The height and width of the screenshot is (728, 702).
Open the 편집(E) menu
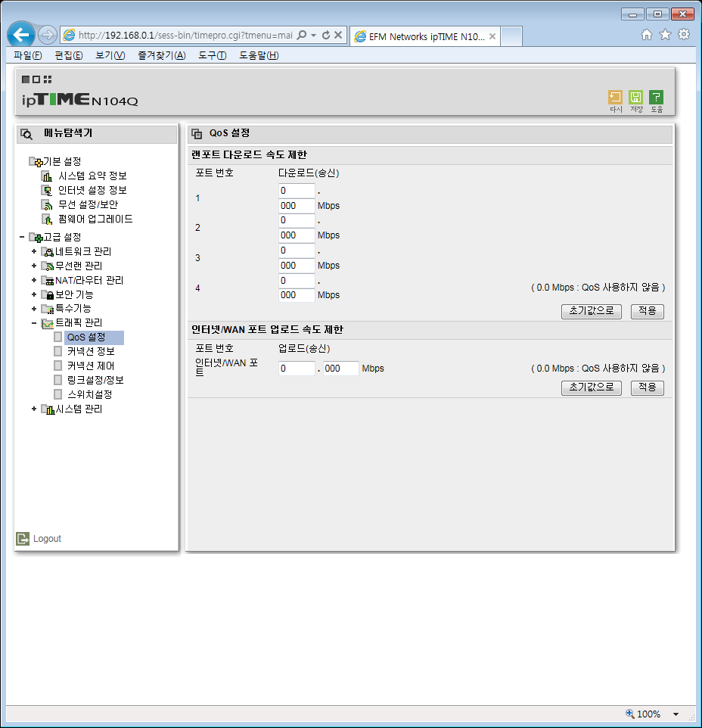pos(69,55)
